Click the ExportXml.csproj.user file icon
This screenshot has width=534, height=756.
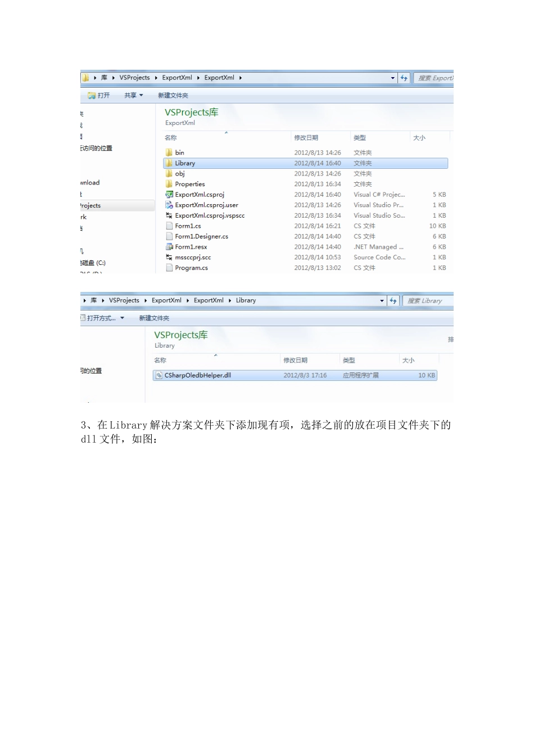pyautogui.click(x=169, y=205)
